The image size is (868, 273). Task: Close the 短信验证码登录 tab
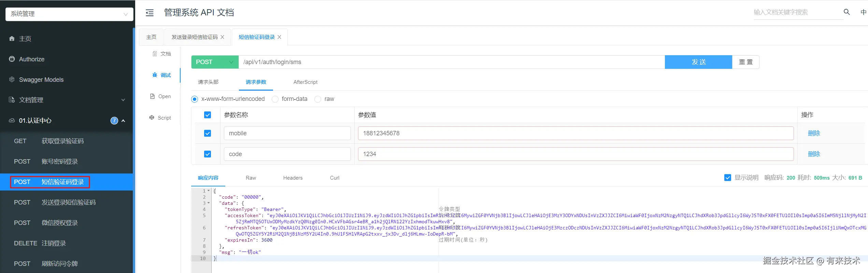point(279,37)
